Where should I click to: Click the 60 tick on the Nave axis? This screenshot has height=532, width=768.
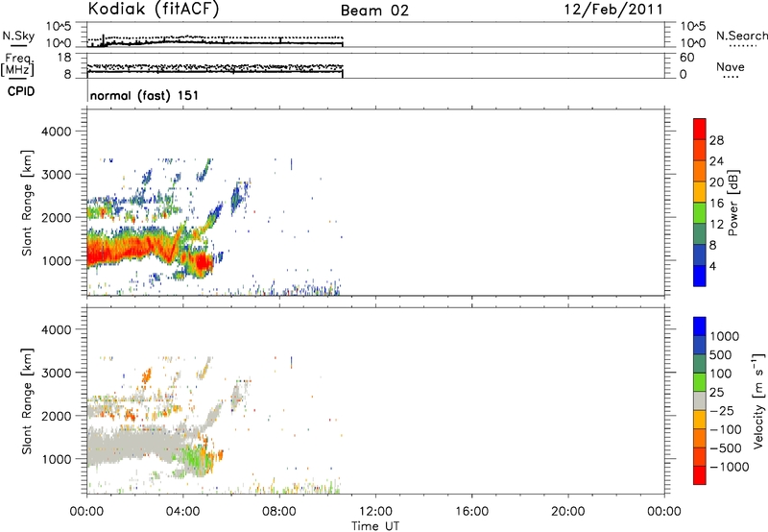(x=686, y=58)
